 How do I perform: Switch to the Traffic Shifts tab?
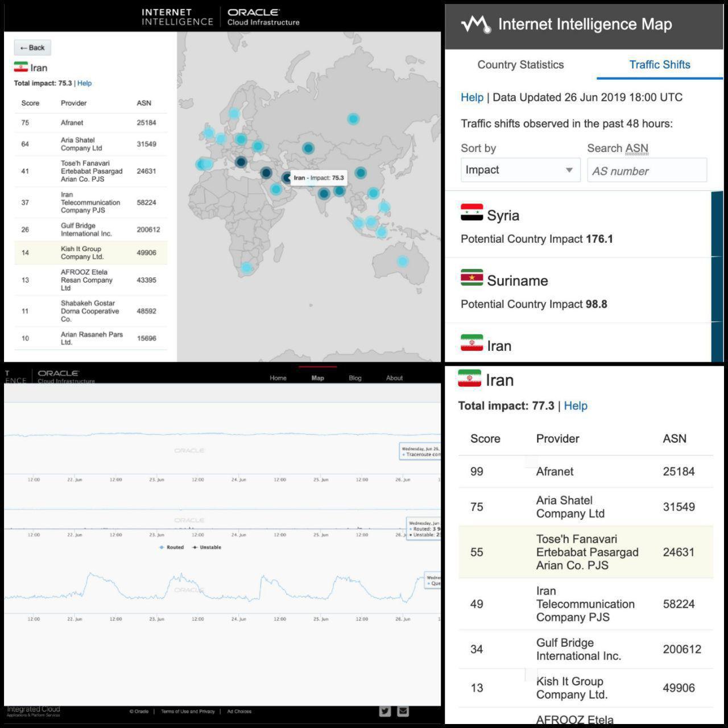(659, 65)
